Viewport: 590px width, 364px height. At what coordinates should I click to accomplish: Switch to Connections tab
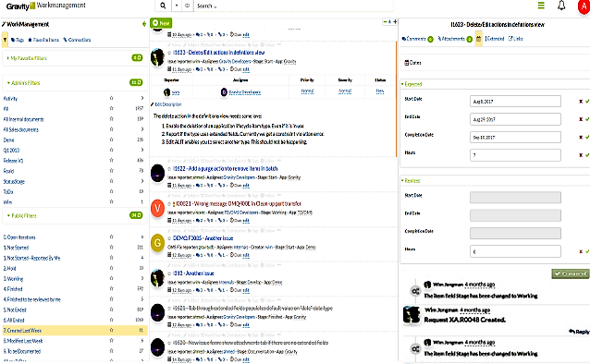click(x=77, y=40)
